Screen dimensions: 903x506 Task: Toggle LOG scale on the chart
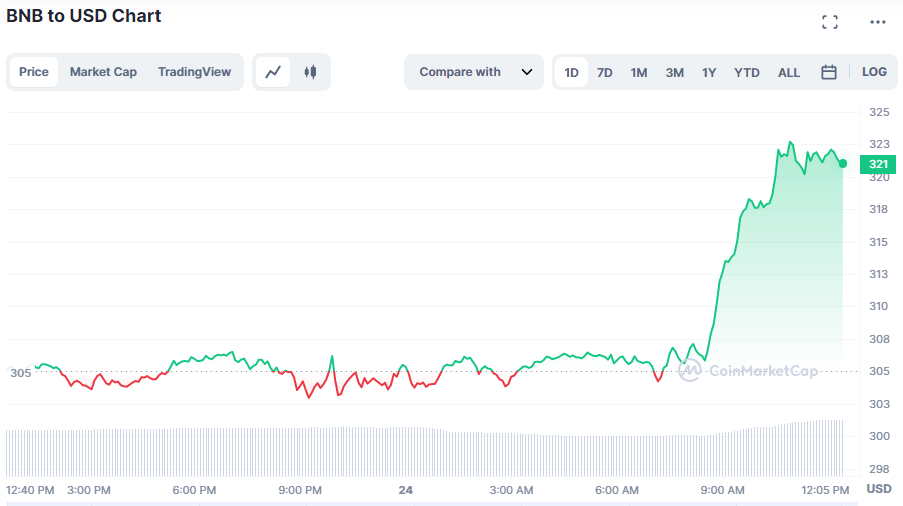(873, 72)
